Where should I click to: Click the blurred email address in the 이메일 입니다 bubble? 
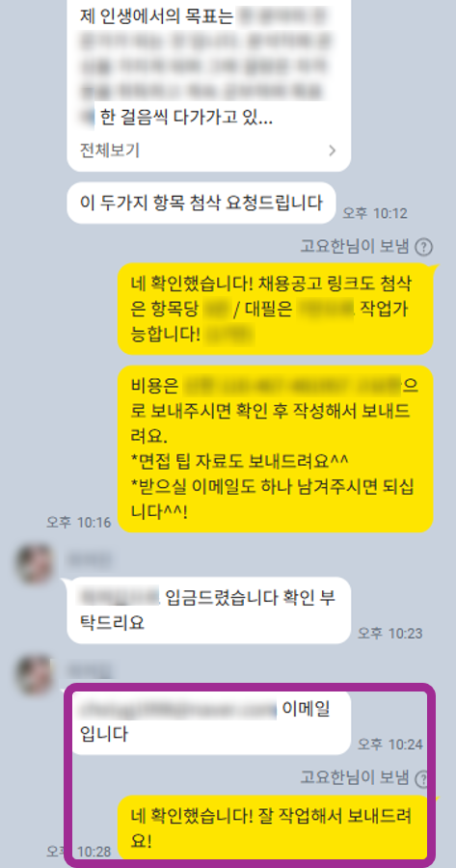178,709
